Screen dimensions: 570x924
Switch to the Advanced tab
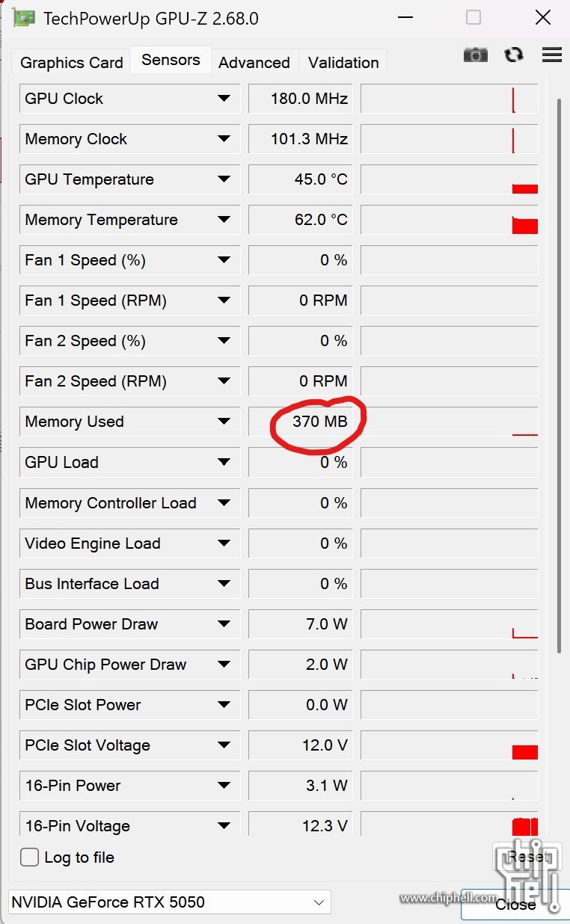[x=254, y=63]
